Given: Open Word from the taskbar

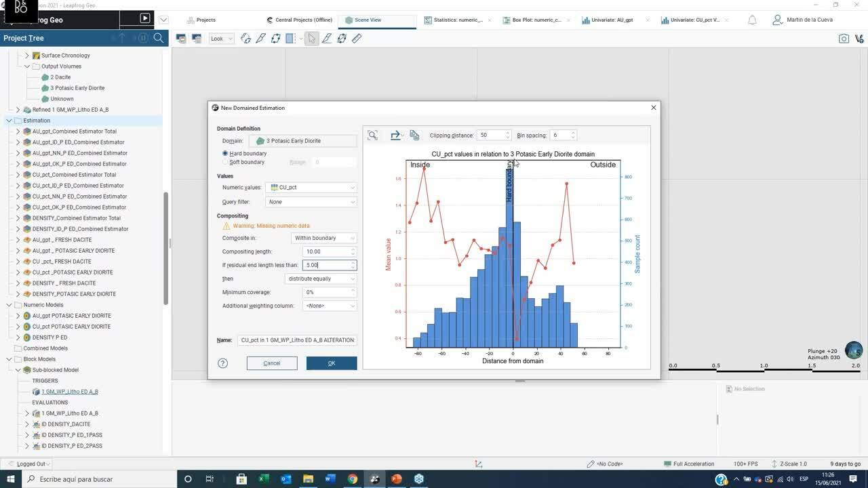Looking at the screenshot, I should (330, 479).
